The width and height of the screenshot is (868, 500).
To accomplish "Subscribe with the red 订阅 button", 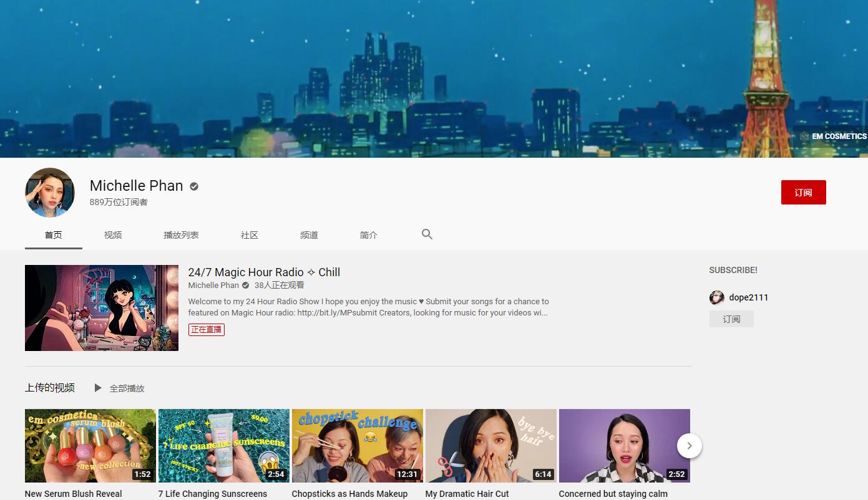I will pos(803,193).
